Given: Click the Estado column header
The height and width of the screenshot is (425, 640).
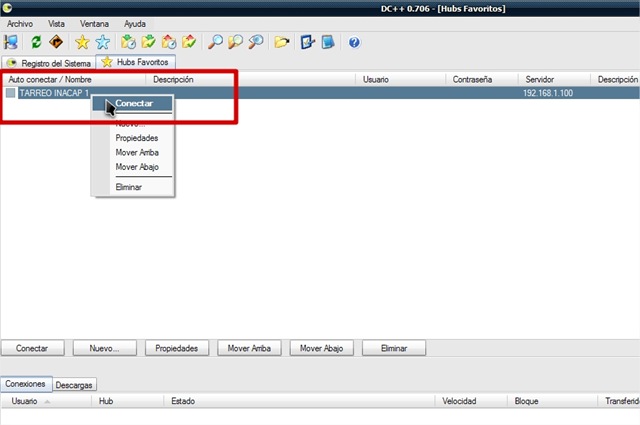Looking at the screenshot, I should [x=299, y=401].
